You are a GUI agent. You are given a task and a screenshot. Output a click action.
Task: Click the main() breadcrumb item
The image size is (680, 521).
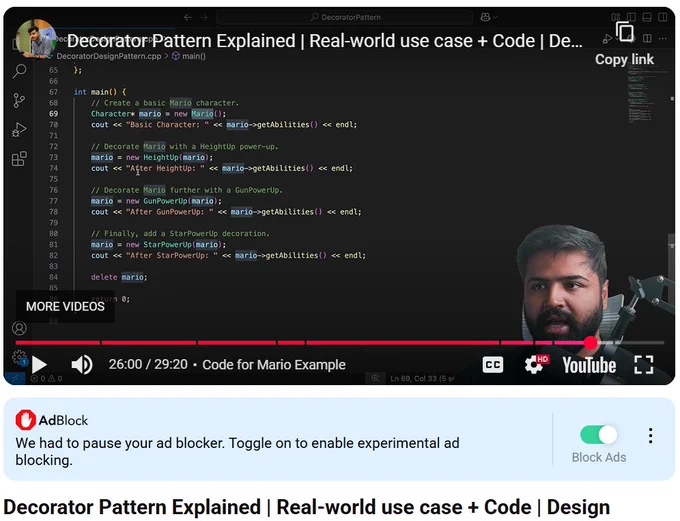coord(189,56)
